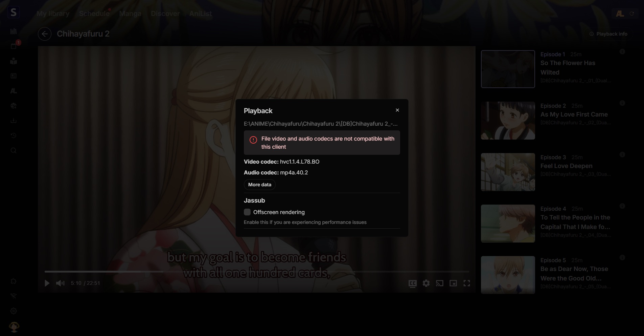Viewport: 644px width, 336px height.
Task: Open the globe icon in the sidebar
Action: (14, 106)
